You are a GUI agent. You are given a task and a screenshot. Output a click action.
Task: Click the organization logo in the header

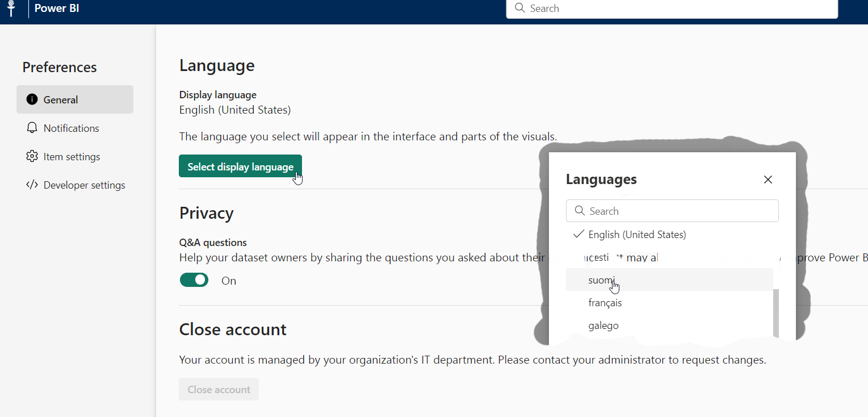pyautogui.click(x=10, y=9)
